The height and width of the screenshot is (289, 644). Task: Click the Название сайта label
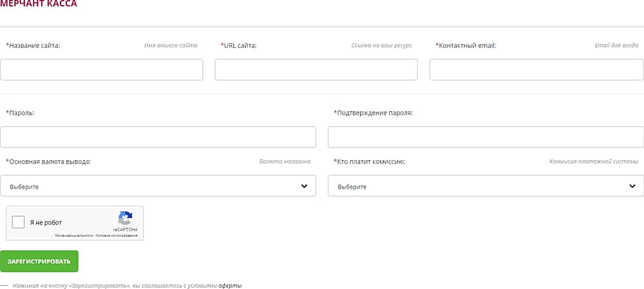pos(33,46)
